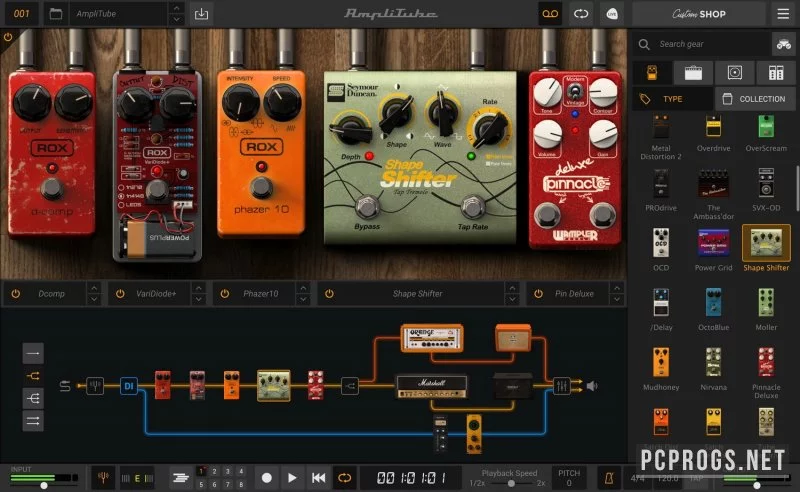The width and height of the screenshot is (800, 492).
Task: Click the Phazer 10 pedal footswitch
Action: point(261,187)
